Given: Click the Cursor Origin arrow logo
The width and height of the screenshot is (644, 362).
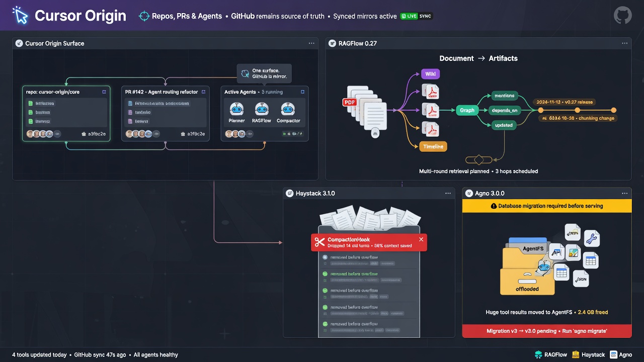Looking at the screenshot, I should (x=20, y=15).
